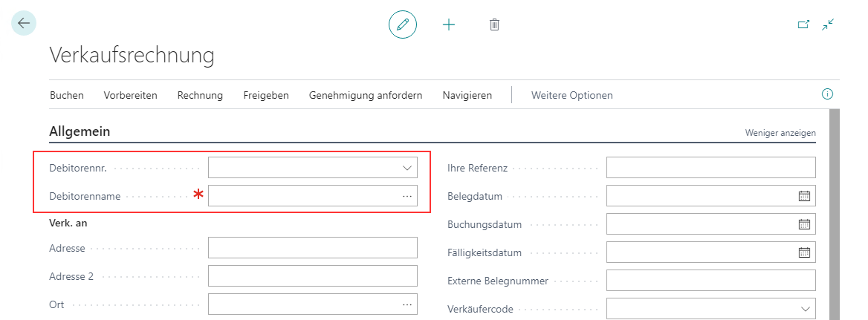The width and height of the screenshot is (868, 320).
Task: Collapse the Allgemein section header
Action: tap(80, 131)
